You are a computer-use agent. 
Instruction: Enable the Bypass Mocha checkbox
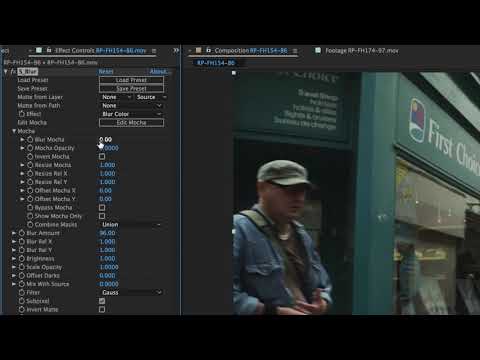pos(102,207)
